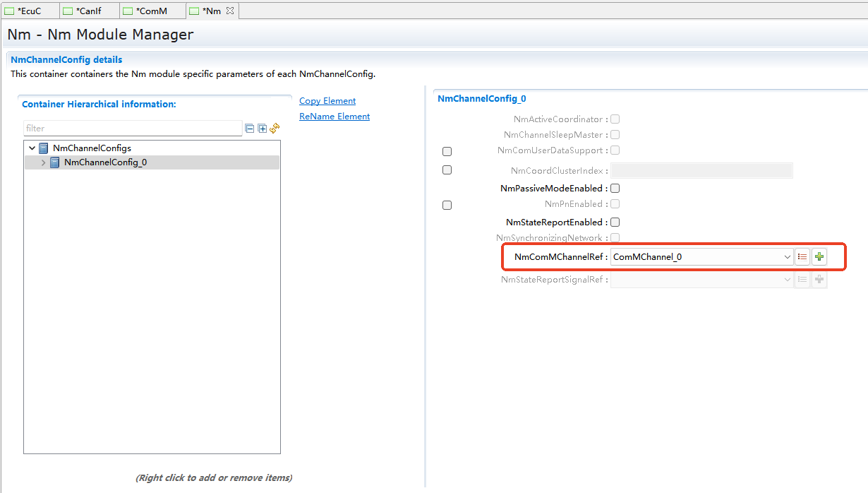
Task: Collapse the NmChannelConfigs tree node
Action: [x=32, y=148]
